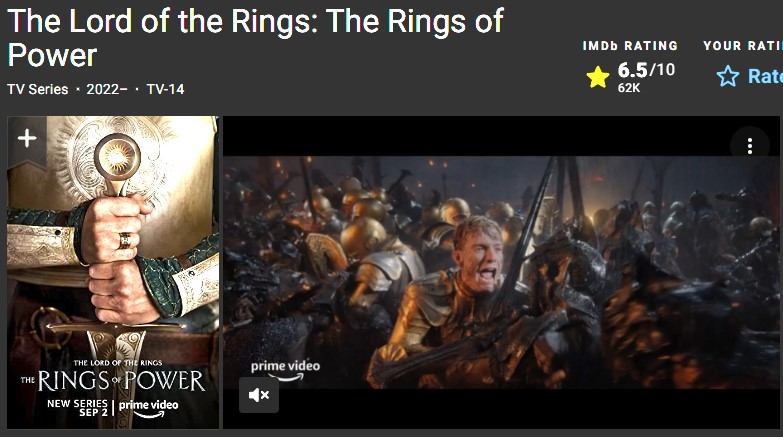Open the 6.5/10 rating score
The image size is (783, 437).
click(646, 70)
